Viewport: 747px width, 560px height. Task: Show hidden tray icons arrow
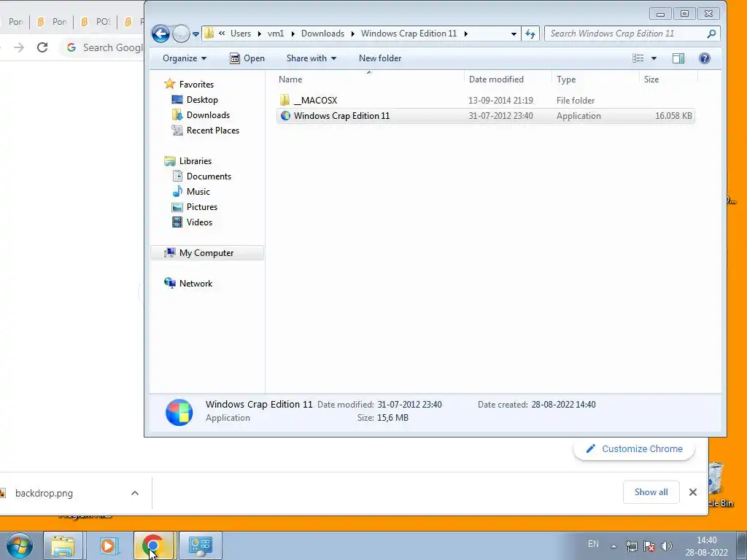(614, 546)
